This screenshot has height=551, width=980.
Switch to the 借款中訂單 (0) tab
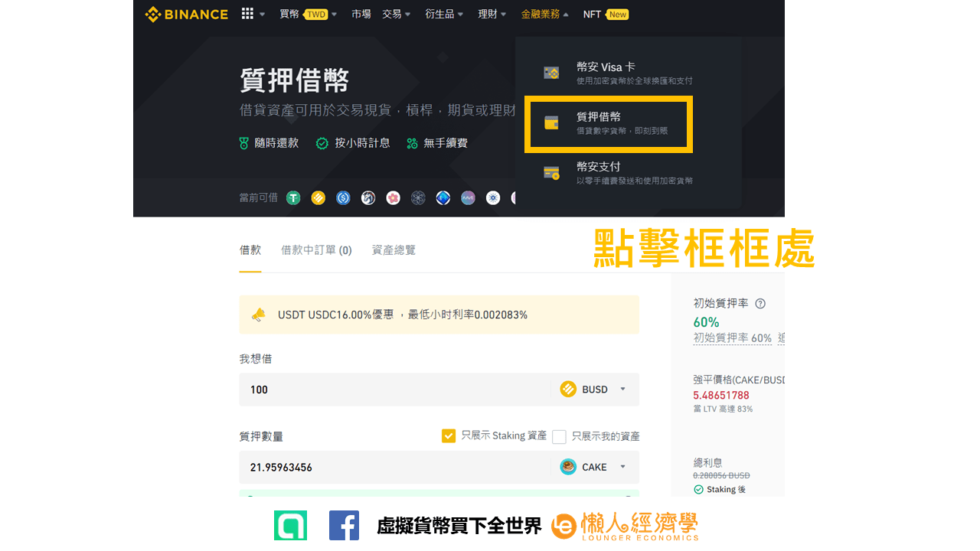click(x=316, y=250)
